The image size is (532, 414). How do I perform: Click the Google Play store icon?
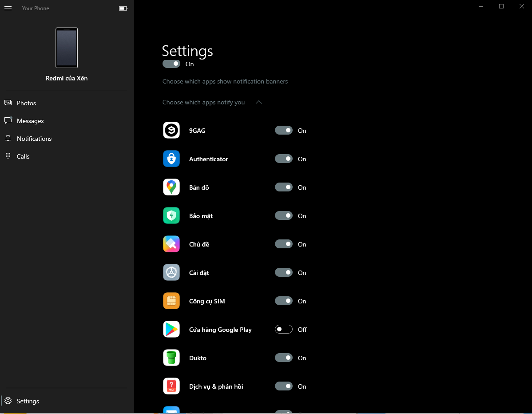pos(171,330)
